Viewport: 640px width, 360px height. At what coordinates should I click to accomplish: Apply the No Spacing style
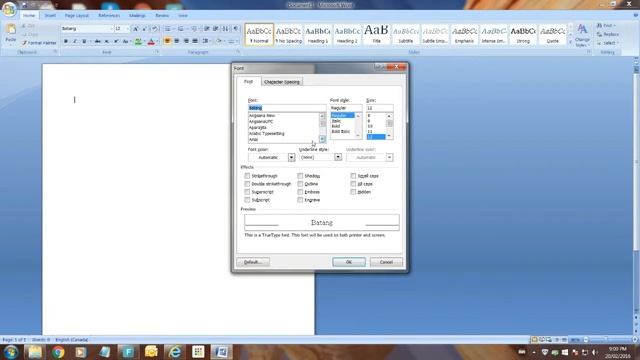(288, 34)
